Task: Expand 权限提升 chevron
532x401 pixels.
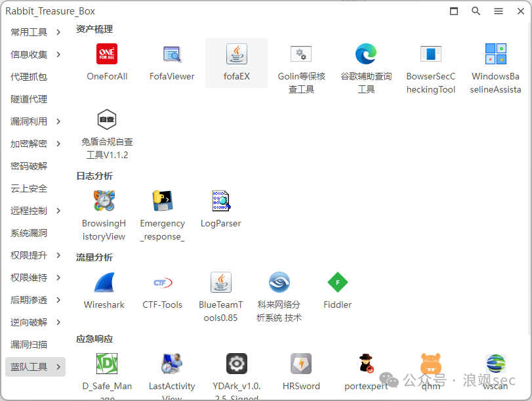Action: [58, 255]
